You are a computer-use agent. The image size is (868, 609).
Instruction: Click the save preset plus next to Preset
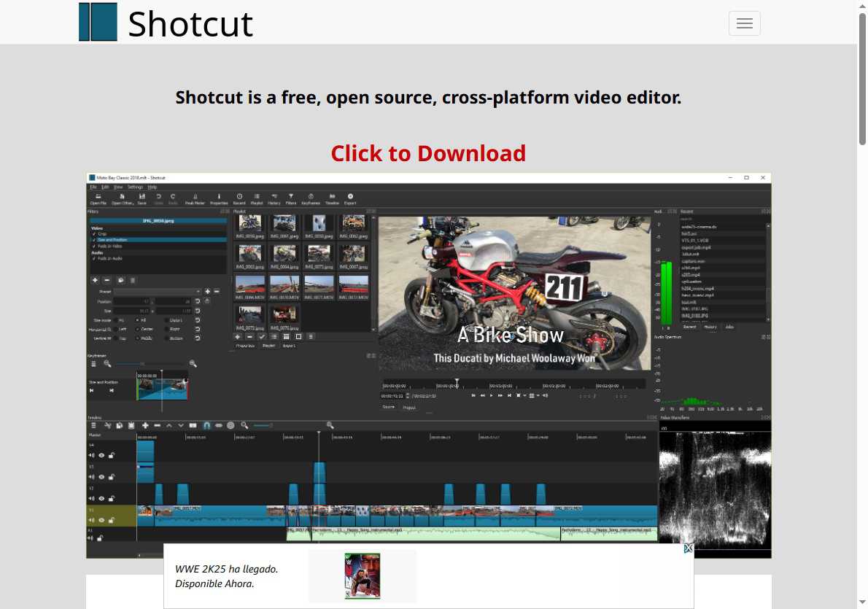pos(208,291)
